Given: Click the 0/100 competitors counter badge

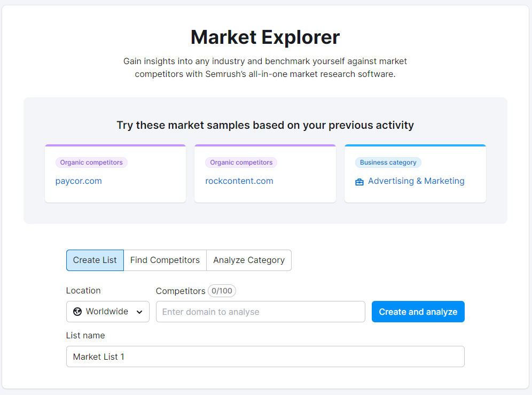Looking at the screenshot, I should click(x=222, y=291).
